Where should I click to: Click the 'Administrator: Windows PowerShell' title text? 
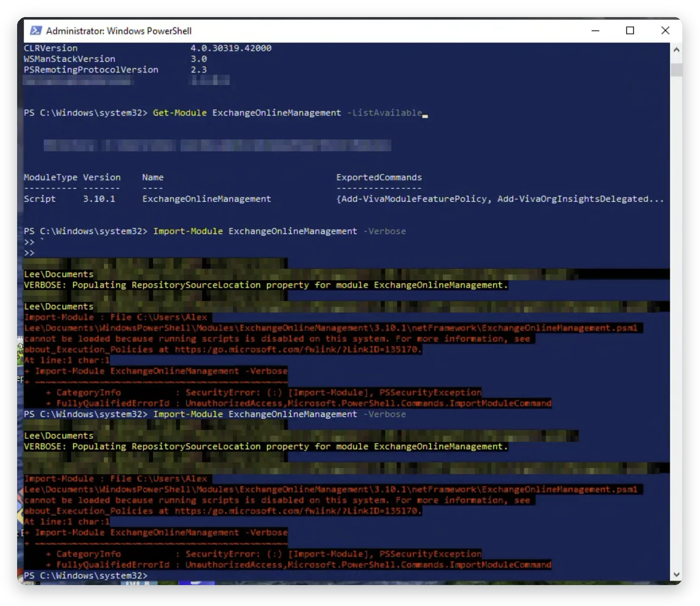119,31
